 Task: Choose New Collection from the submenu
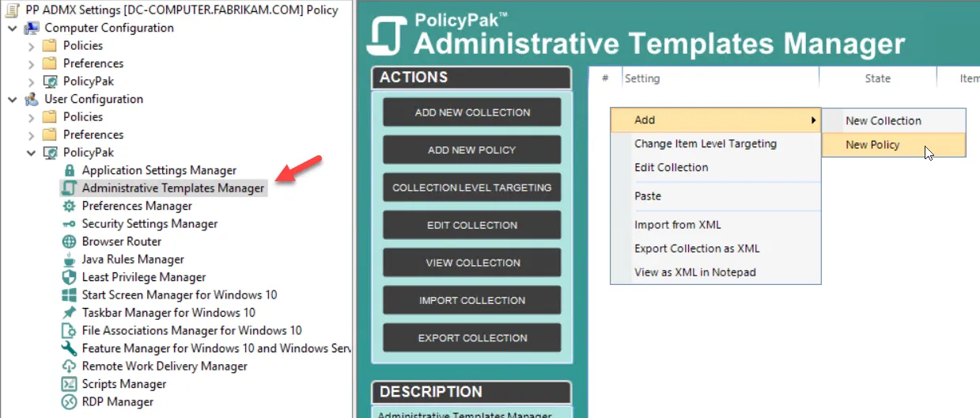click(x=894, y=121)
